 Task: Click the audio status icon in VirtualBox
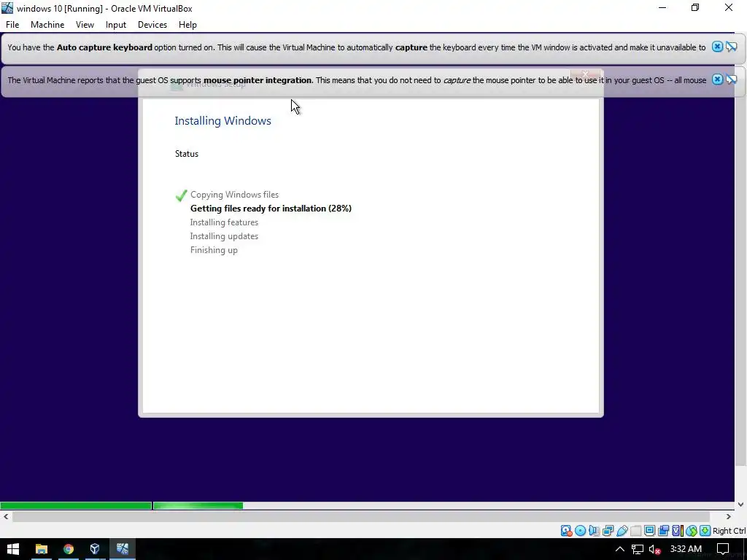point(594,531)
